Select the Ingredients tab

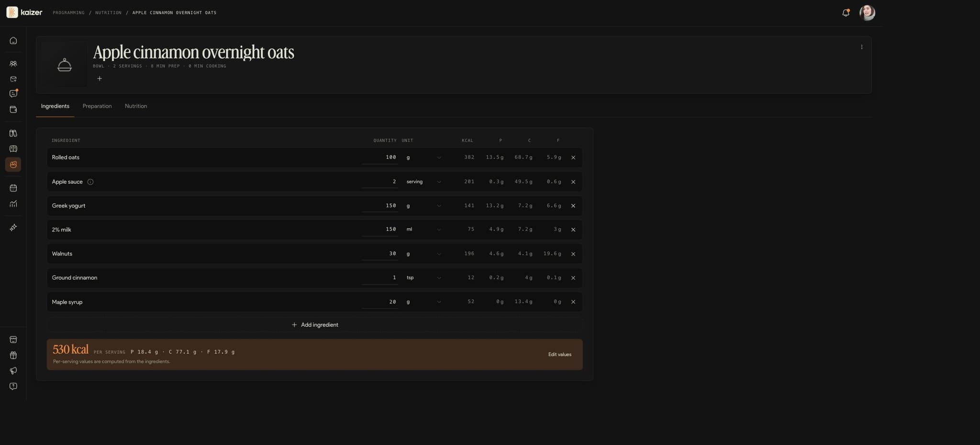[x=55, y=106]
